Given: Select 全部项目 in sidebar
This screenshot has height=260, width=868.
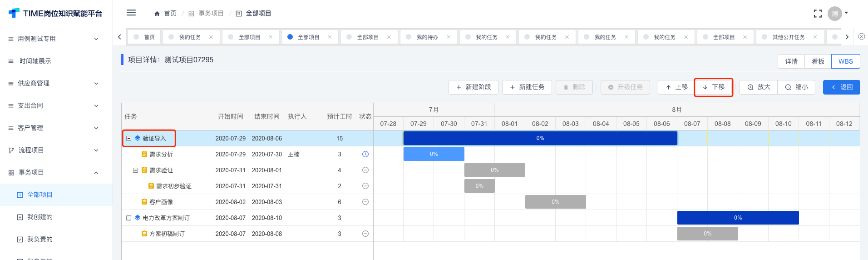Looking at the screenshot, I should point(56,195).
